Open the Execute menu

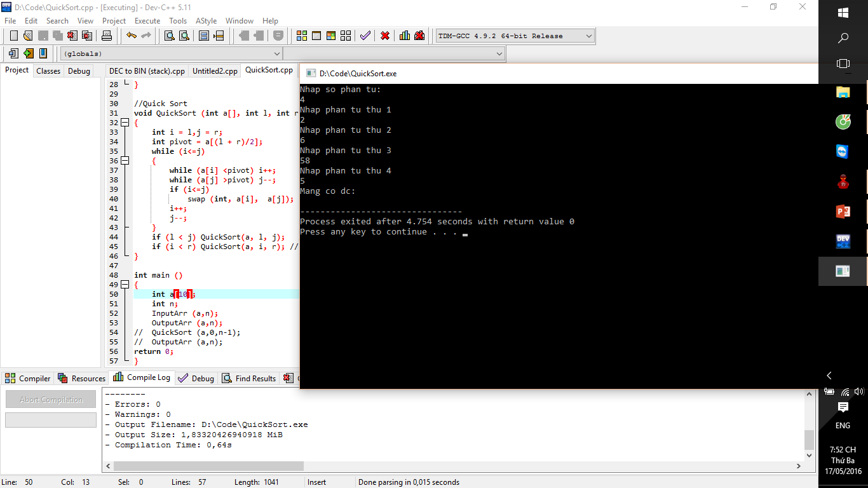click(x=147, y=21)
